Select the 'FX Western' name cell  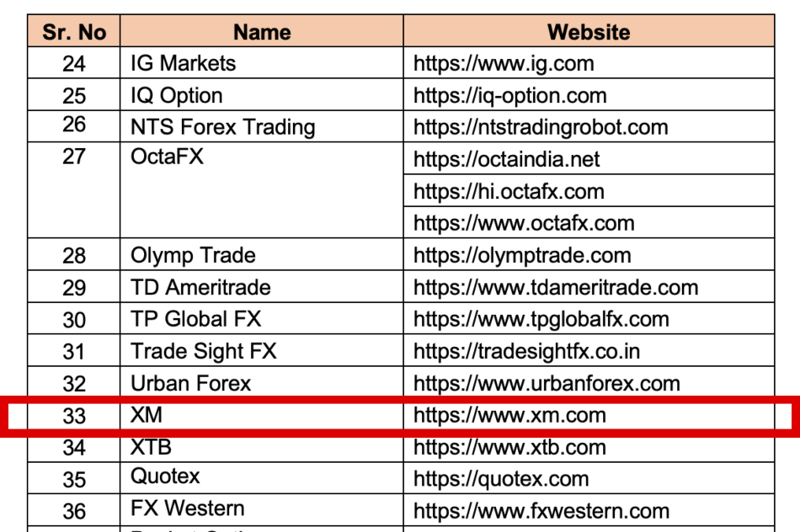coord(262,511)
